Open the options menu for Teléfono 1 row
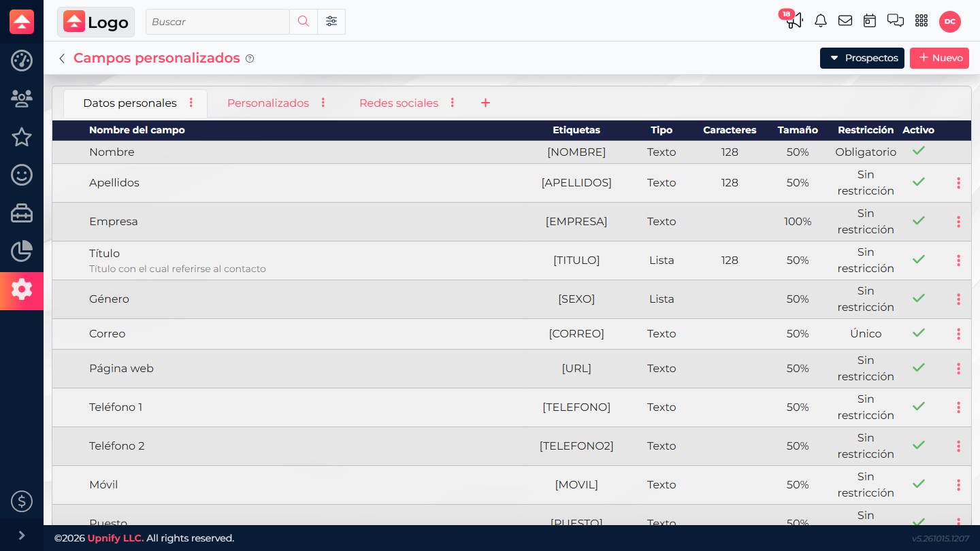980x551 pixels. (x=958, y=407)
